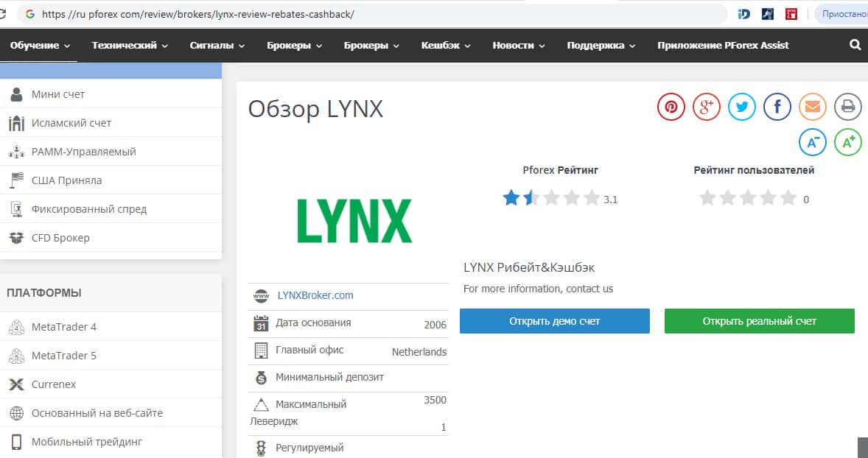
Task: Increase font size with A+ icon
Action: tap(848, 142)
